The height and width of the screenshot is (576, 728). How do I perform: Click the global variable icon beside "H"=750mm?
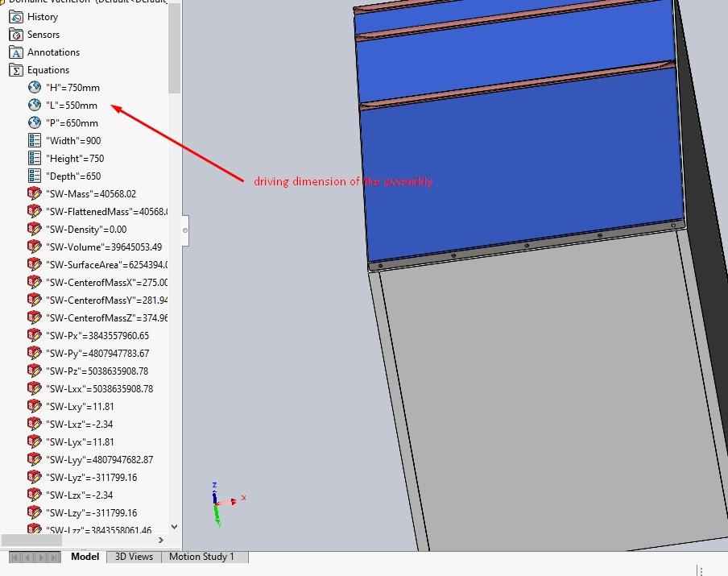coord(35,87)
